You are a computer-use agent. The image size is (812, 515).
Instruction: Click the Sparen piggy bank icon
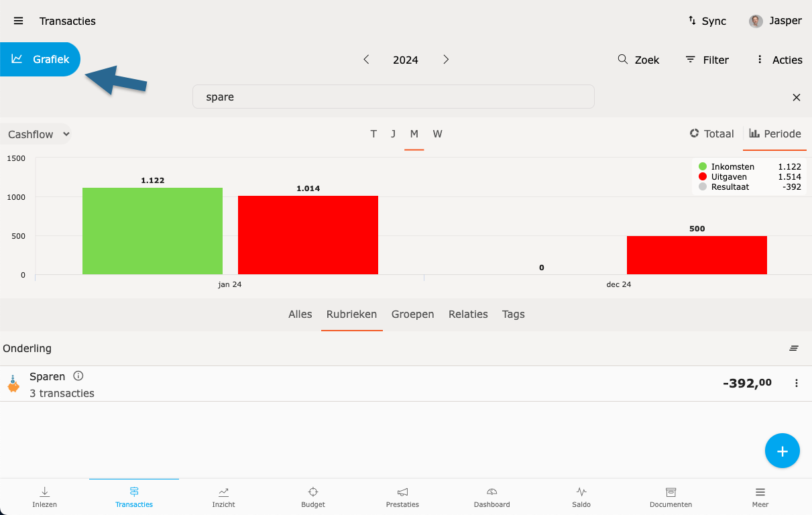(x=13, y=384)
